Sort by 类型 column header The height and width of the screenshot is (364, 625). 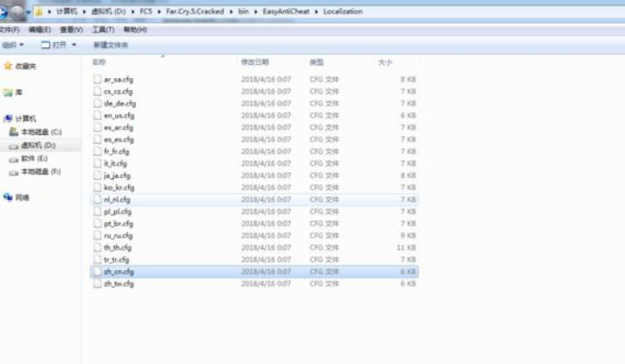pyautogui.click(x=317, y=62)
